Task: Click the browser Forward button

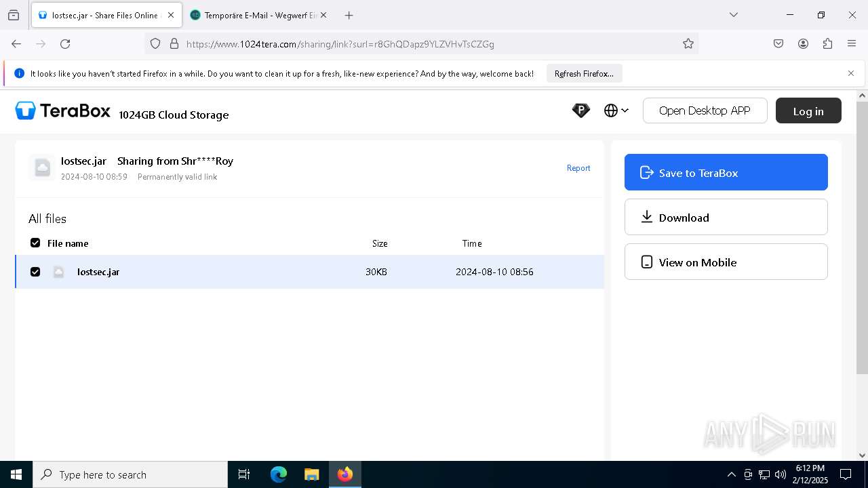Action: point(41,43)
